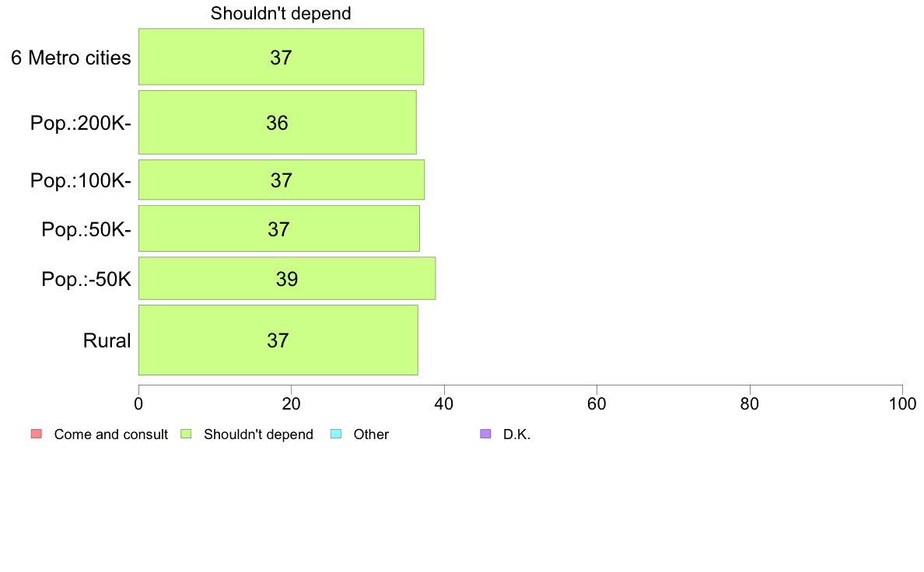This screenshot has width=924, height=572.
Task: Select the 6 Metro cities bar
Action: coord(281,57)
